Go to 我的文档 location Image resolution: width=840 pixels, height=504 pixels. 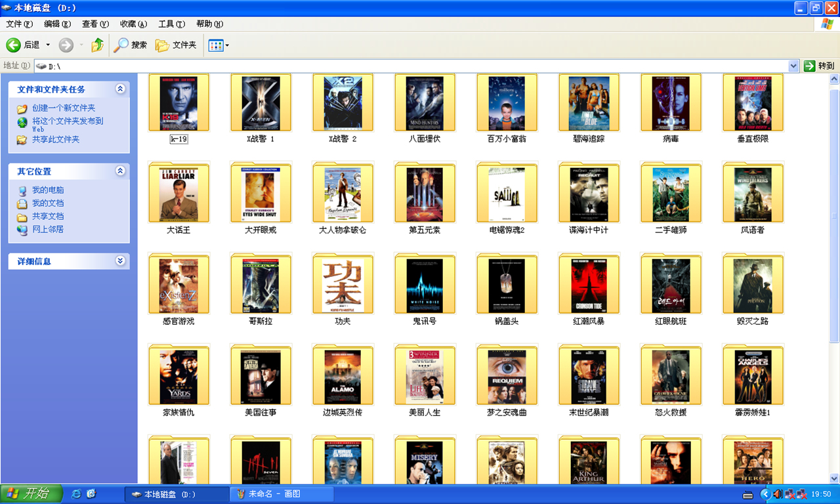pyautogui.click(x=48, y=203)
